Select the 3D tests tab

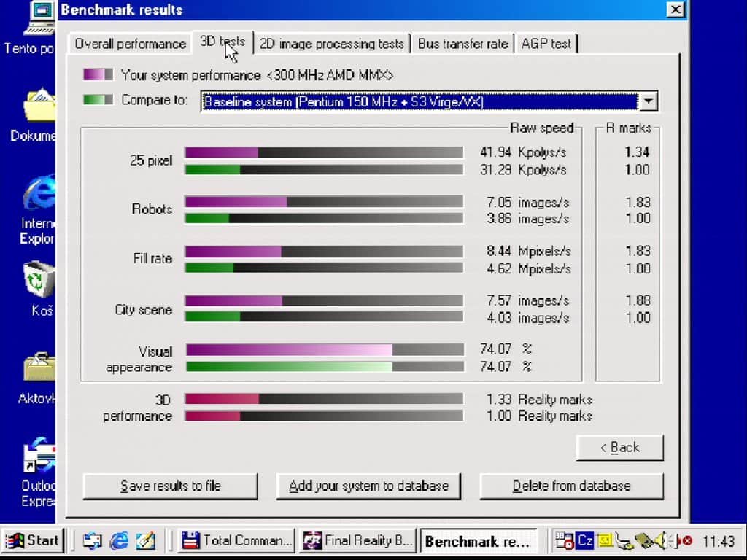coord(222,42)
